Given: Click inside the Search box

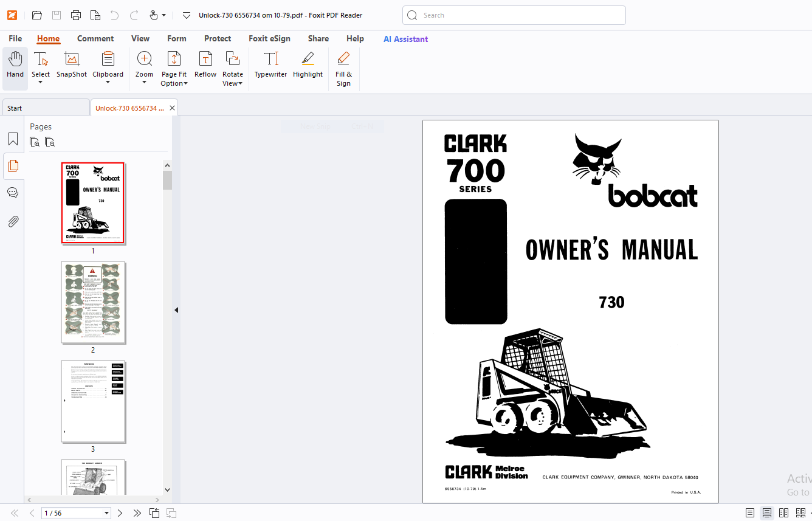Looking at the screenshot, I should coord(514,15).
